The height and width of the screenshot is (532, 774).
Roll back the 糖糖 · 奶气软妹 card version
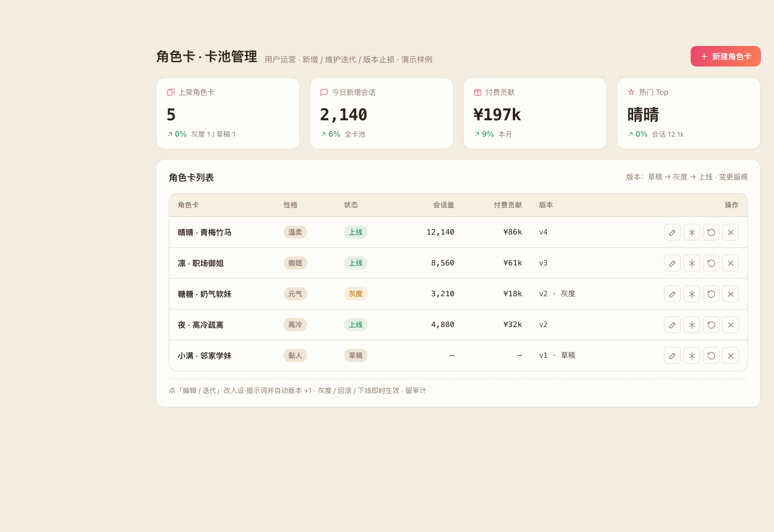pos(711,294)
